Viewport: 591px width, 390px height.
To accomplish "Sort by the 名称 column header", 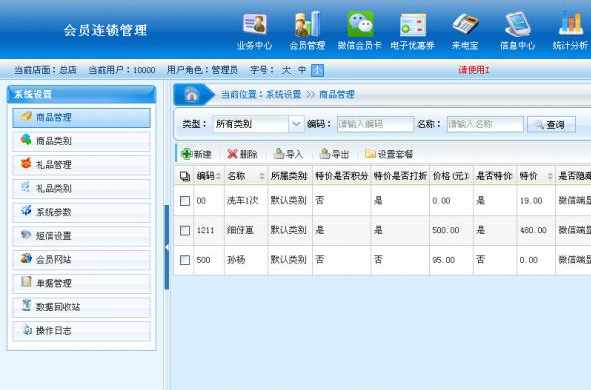I will [x=246, y=176].
